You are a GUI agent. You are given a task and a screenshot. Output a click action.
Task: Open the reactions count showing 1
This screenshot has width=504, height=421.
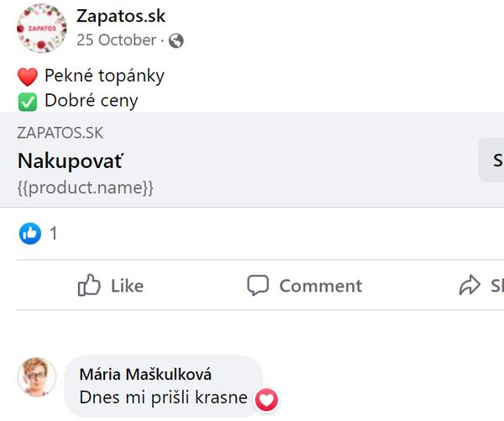[x=54, y=234]
